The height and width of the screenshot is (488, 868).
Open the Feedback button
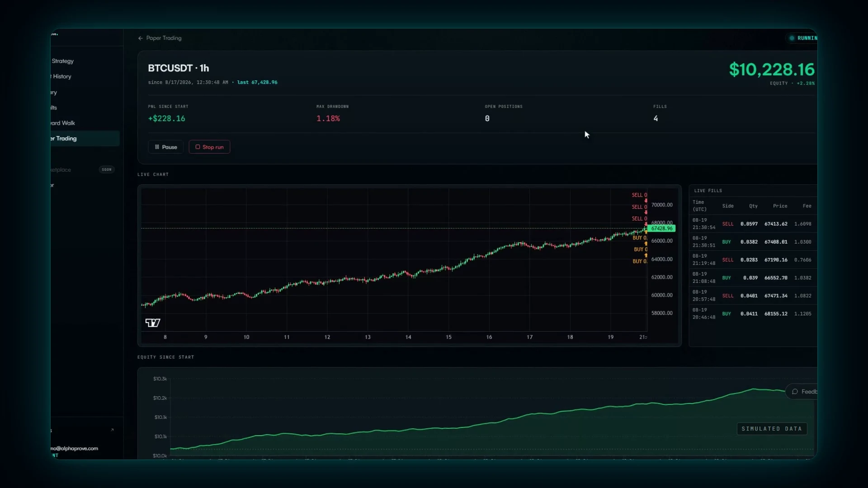[x=802, y=392]
